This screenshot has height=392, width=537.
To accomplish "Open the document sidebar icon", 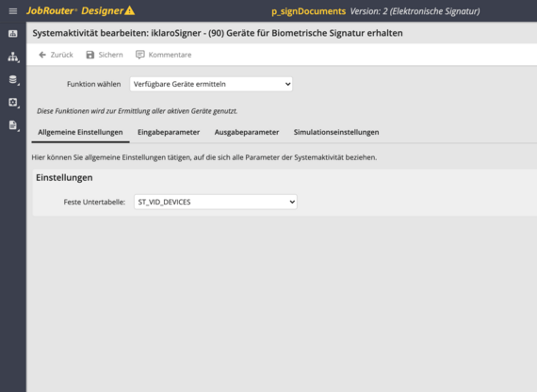I will pos(13,125).
